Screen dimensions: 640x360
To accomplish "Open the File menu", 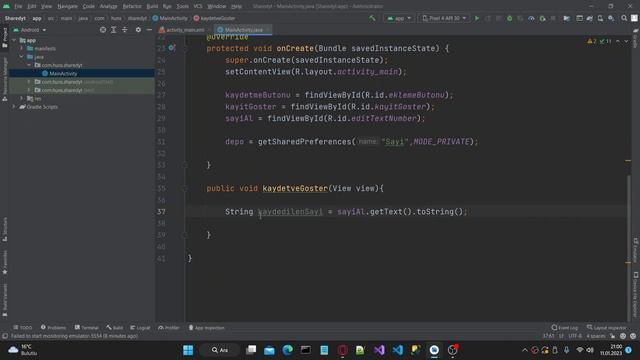I will 18,6.
